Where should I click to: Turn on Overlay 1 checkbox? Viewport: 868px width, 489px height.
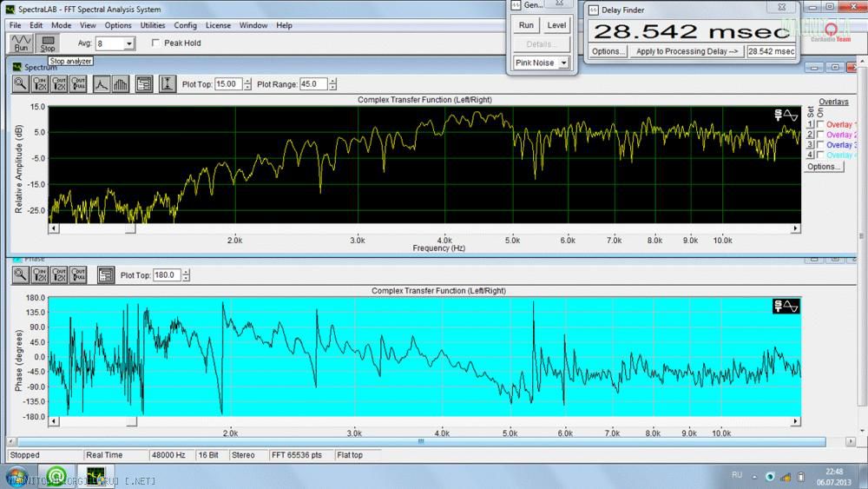point(820,124)
